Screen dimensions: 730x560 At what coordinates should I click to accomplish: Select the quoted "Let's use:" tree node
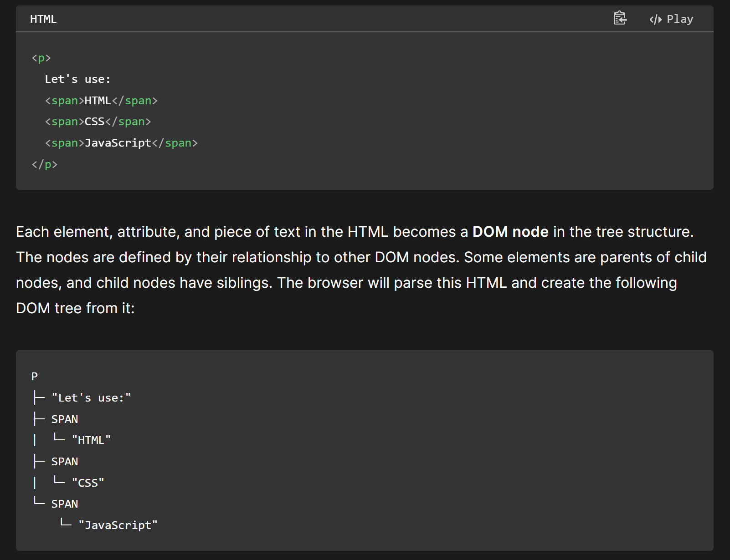91,398
